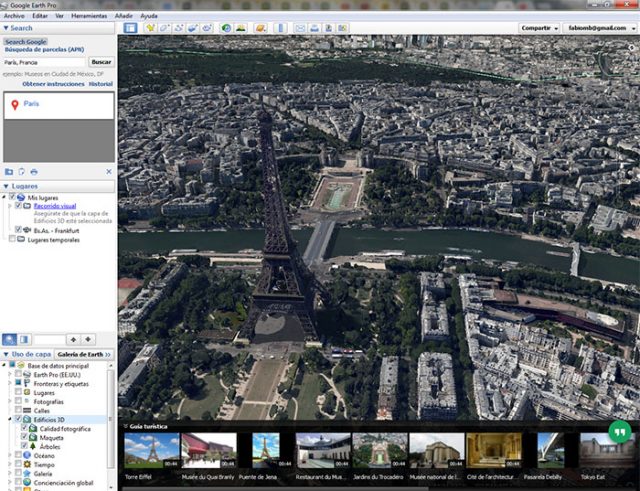Print search results from search panel
This screenshot has width=640, height=491.
(34, 172)
